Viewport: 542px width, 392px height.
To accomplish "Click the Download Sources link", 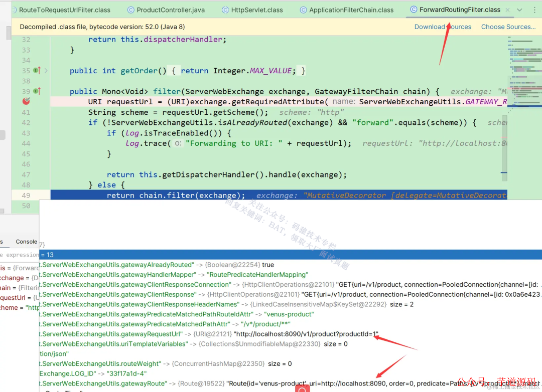I will click(443, 27).
